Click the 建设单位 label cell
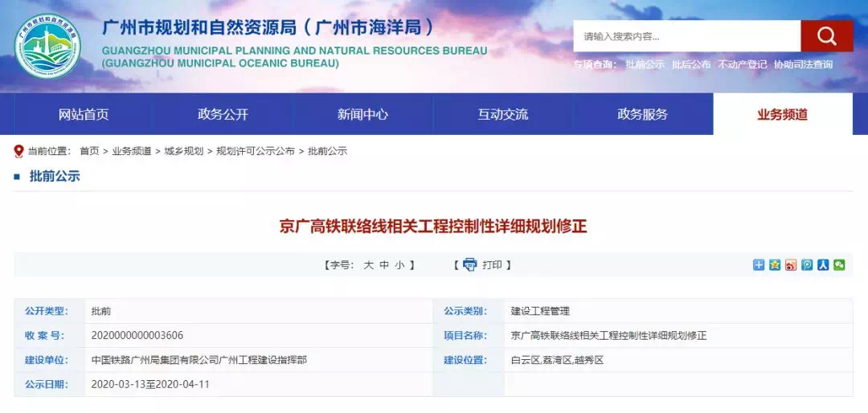 pyautogui.click(x=49, y=360)
